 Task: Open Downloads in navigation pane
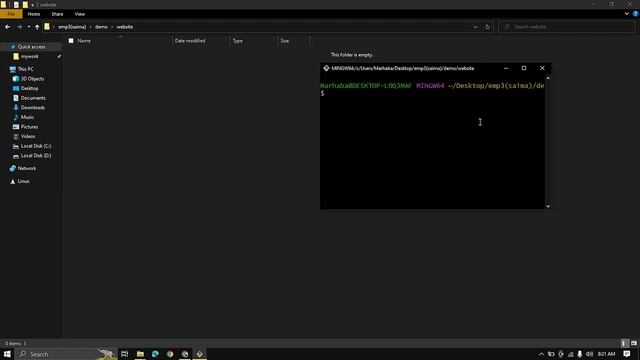tap(33, 108)
